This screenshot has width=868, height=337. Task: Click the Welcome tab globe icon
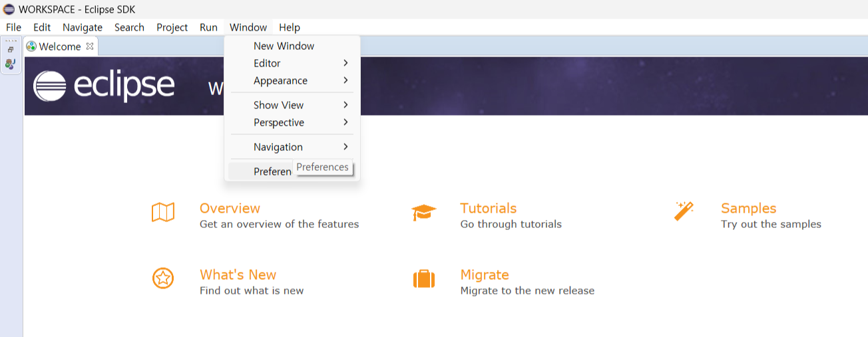point(31,47)
